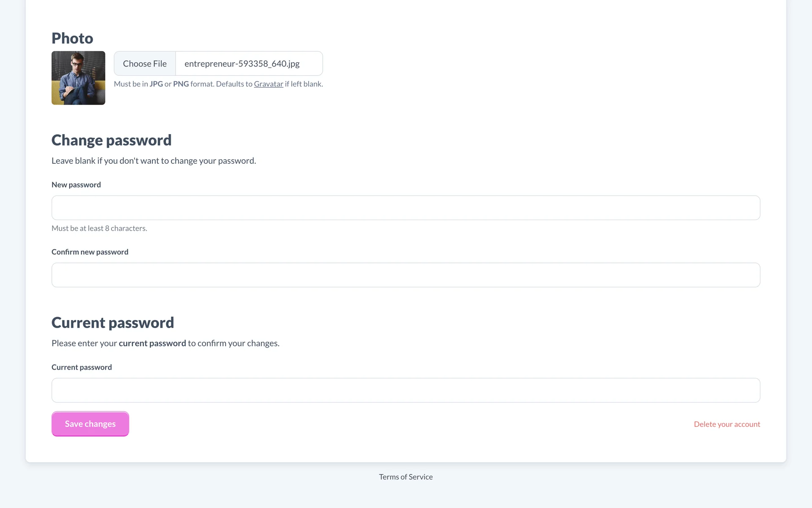Click the profile photo thumbnail
The height and width of the screenshot is (508, 812).
point(78,78)
